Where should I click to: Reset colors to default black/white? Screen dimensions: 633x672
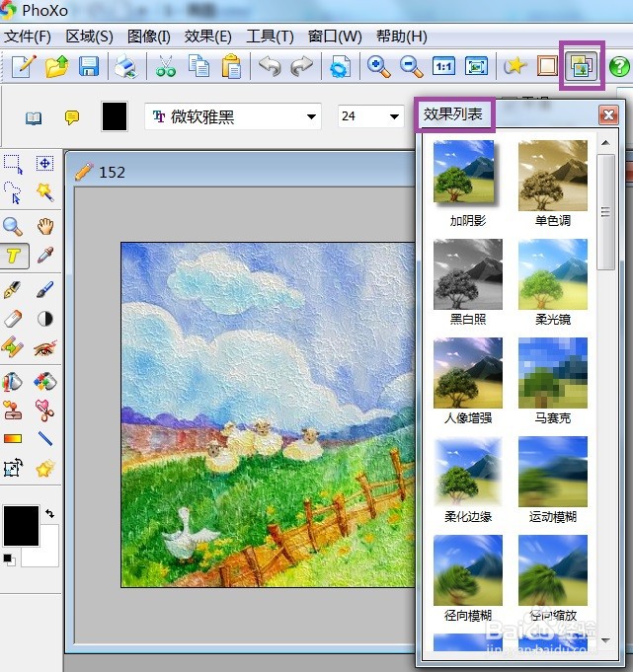pos(9,560)
